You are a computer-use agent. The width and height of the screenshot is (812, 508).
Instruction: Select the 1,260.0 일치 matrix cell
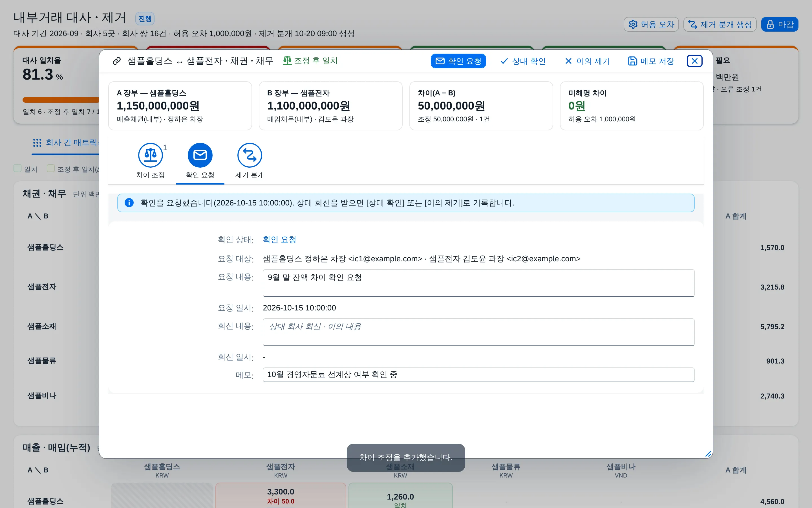tap(400, 496)
